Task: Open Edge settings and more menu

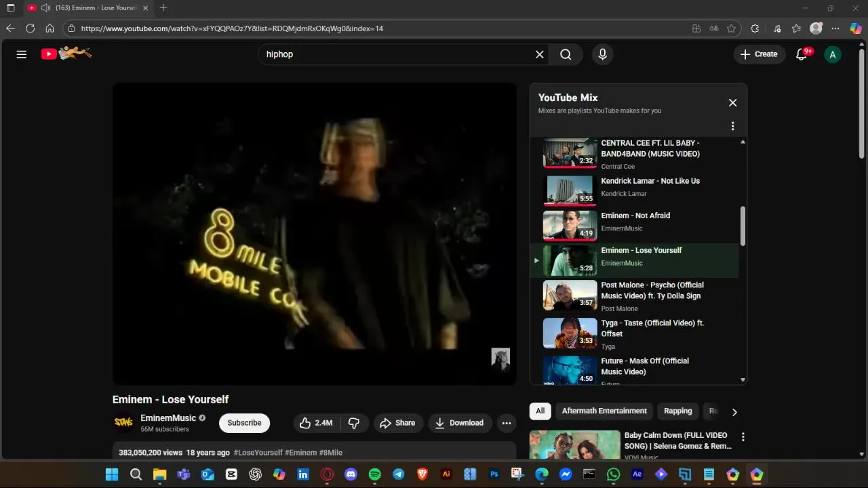Action: click(x=835, y=28)
